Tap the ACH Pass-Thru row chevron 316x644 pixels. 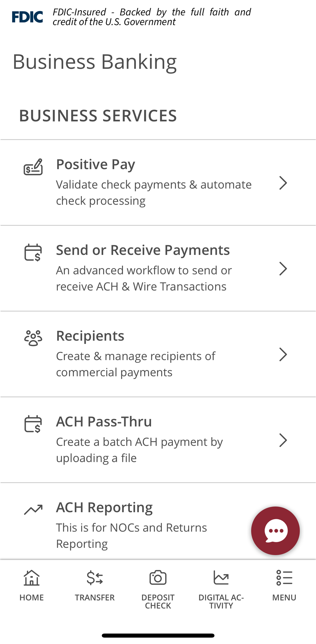[x=283, y=440]
